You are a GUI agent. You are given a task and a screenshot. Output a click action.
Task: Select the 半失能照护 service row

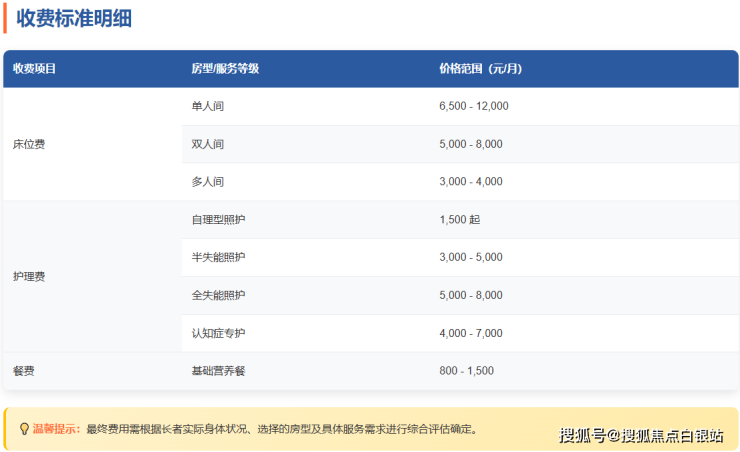coord(218,257)
